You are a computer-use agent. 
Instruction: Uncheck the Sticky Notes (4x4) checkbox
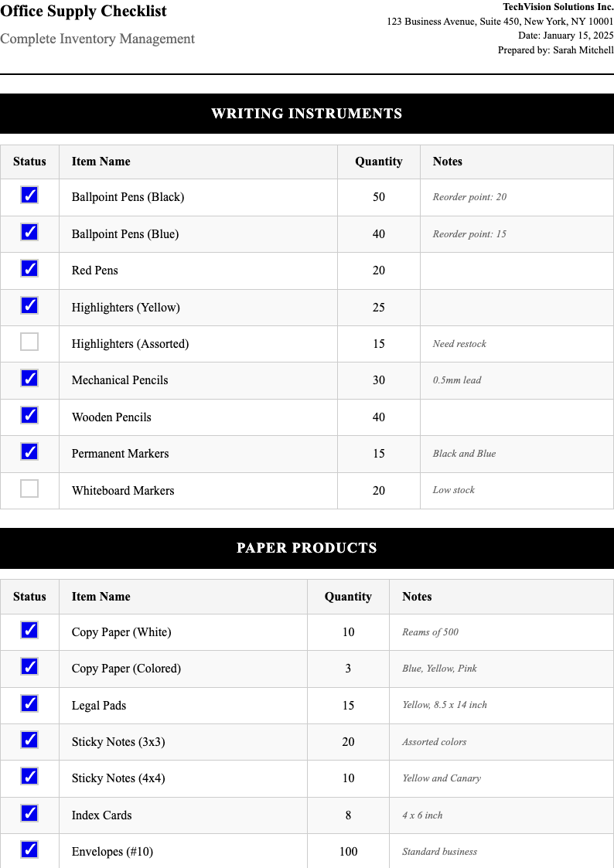pyautogui.click(x=29, y=776)
